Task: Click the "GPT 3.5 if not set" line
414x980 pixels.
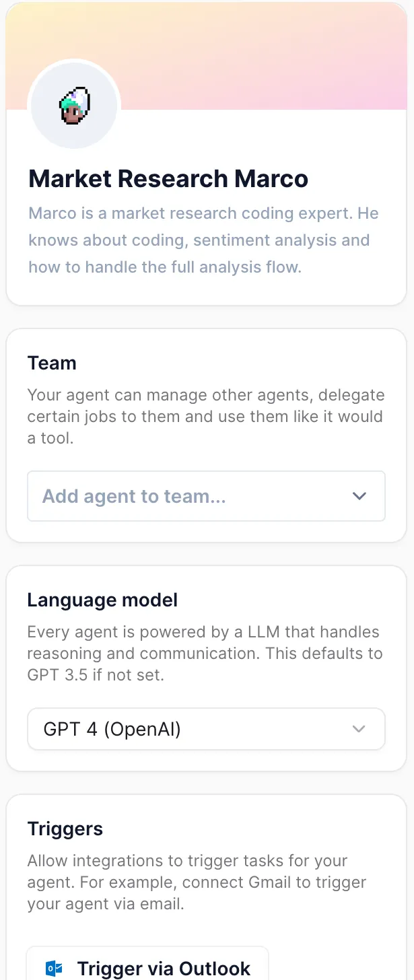Action: click(x=96, y=674)
